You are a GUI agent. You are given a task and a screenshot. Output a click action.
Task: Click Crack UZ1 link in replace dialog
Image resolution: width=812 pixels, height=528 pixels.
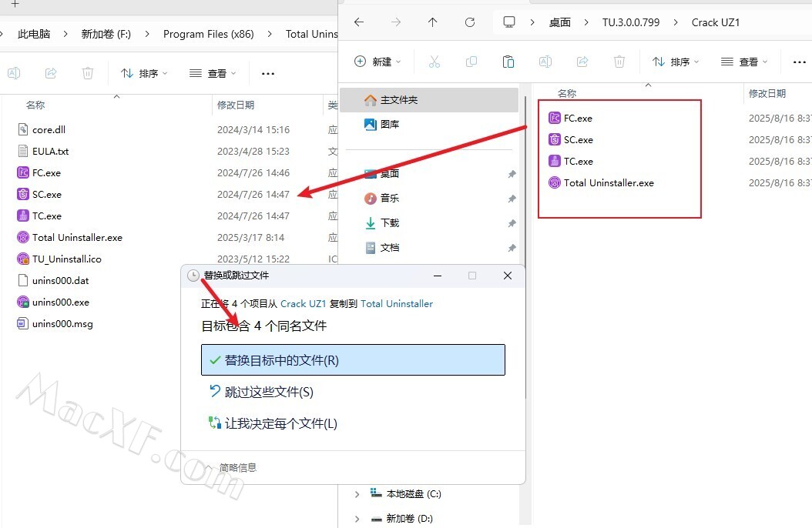coord(303,303)
